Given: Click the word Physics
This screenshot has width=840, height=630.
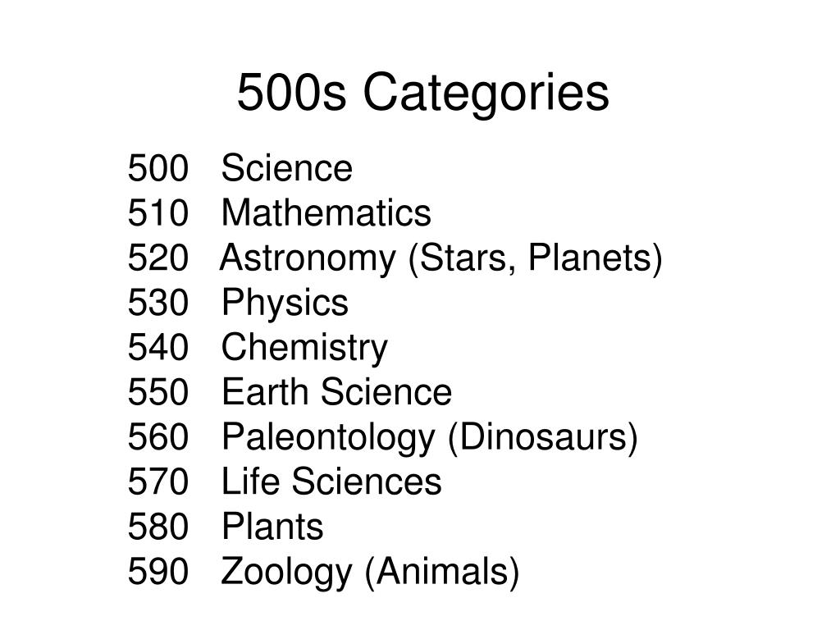Looking at the screenshot, I should click(x=285, y=304).
